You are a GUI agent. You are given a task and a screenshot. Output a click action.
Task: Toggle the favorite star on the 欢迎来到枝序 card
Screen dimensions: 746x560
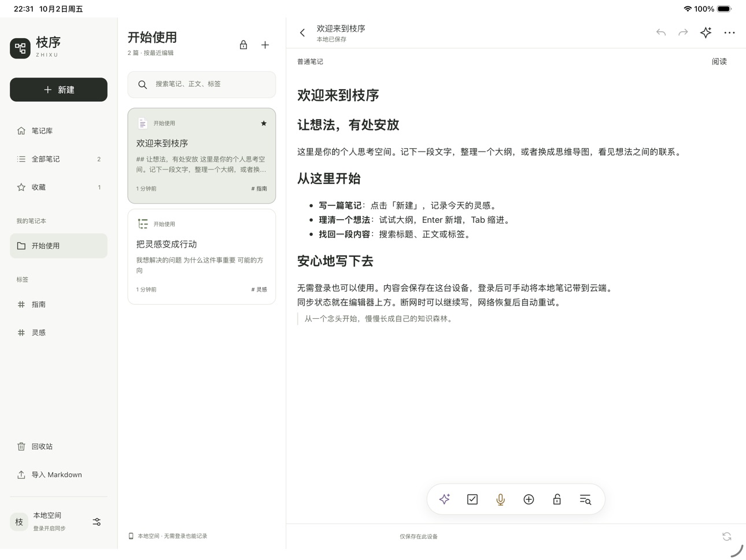coord(264,123)
